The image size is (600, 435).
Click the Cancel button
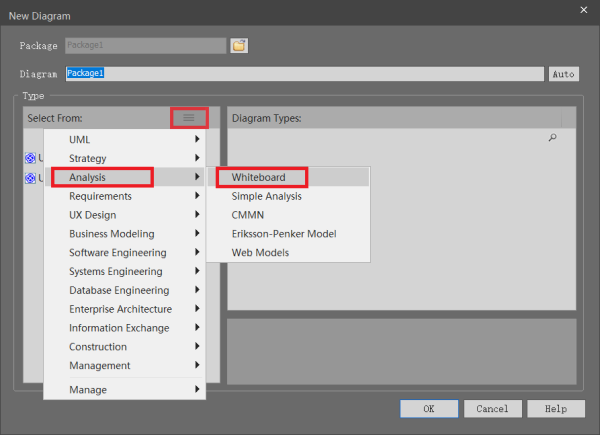click(x=492, y=409)
